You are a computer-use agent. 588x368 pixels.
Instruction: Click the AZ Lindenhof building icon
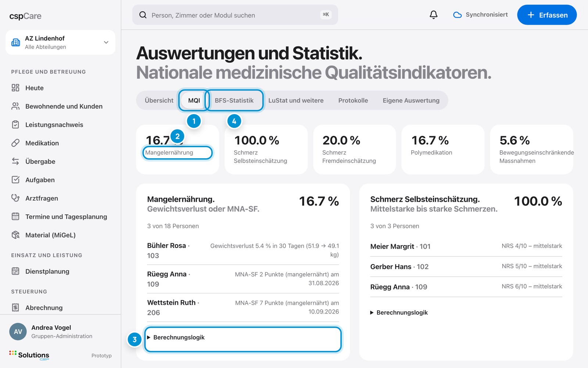tap(16, 42)
